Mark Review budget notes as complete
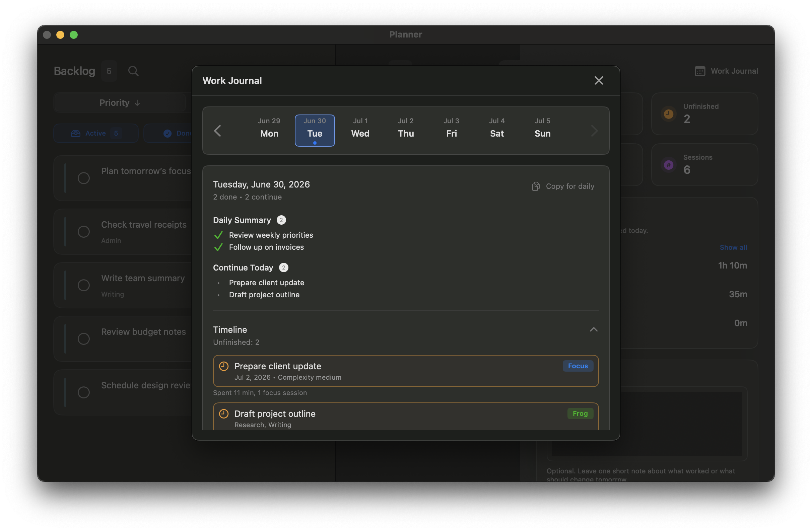The width and height of the screenshot is (812, 531). click(x=84, y=338)
